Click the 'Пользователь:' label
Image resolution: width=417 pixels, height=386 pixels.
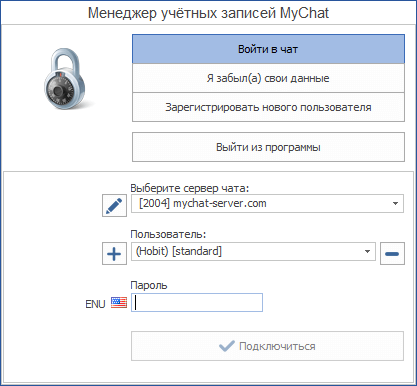pos(168,234)
